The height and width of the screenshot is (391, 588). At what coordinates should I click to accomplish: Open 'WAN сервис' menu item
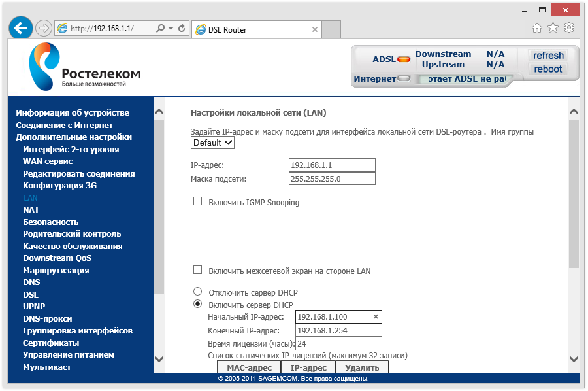coord(48,161)
